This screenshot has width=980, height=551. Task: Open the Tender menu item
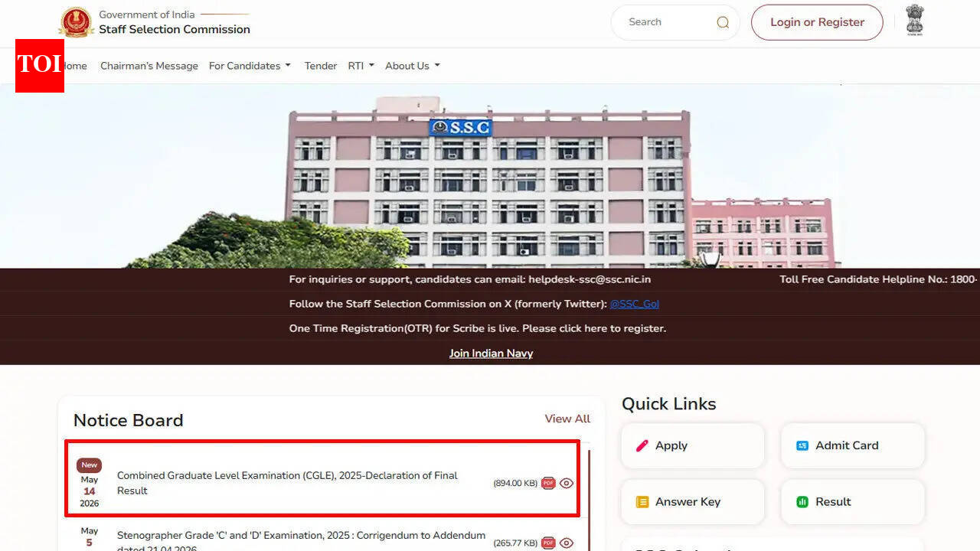click(x=321, y=66)
